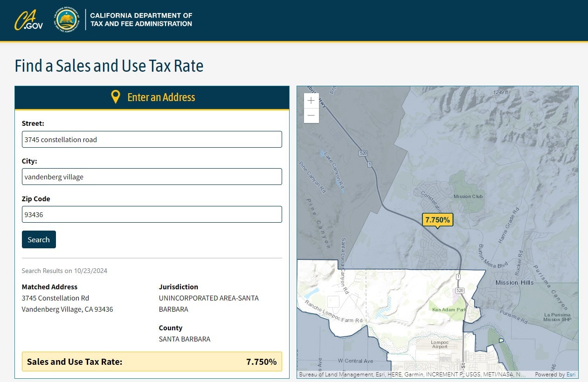Image resolution: width=588 pixels, height=382 pixels.
Task: Click into the Street input field
Action: pyautogui.click(x=152, y=139)
